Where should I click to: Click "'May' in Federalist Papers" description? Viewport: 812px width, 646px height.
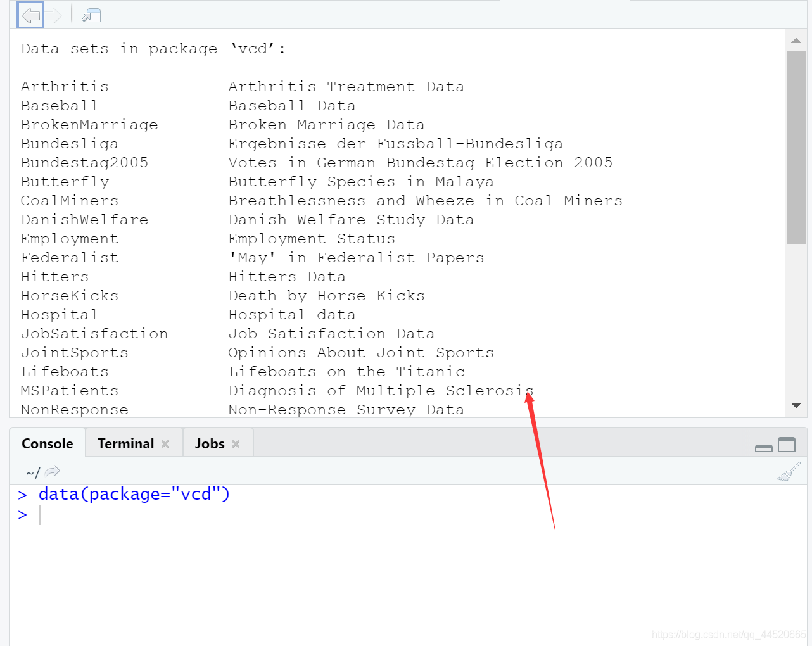click(357, 258)
